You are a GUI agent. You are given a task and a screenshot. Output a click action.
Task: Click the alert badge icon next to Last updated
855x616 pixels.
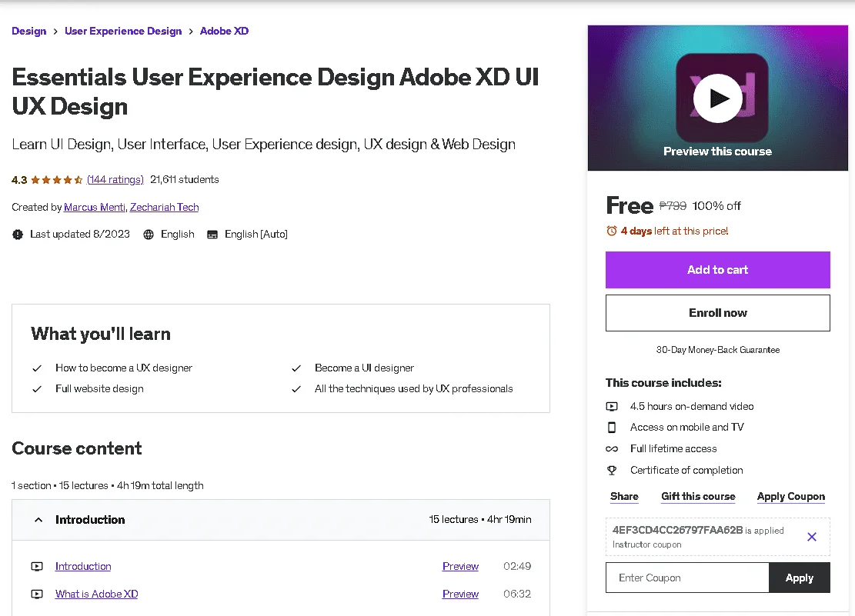[18, 235]
